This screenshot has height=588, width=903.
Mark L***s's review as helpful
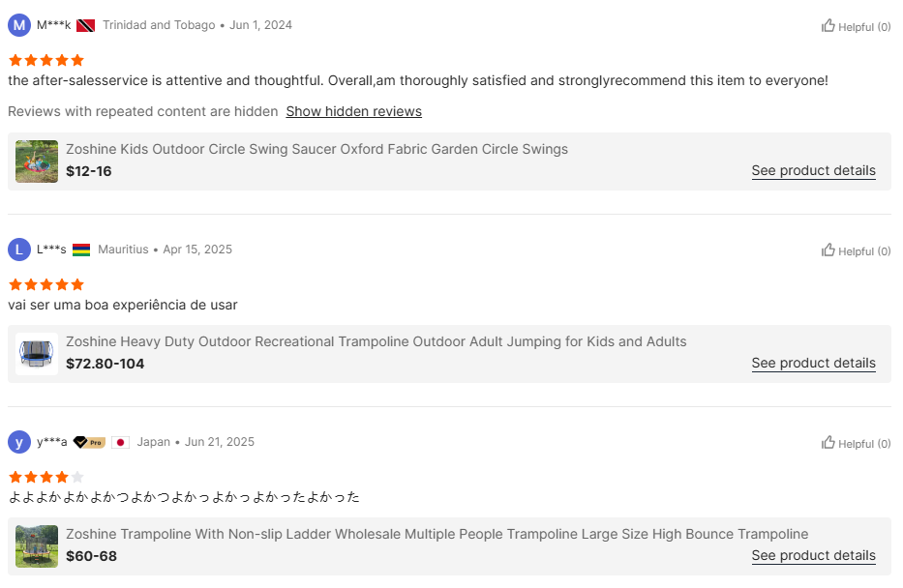(856, 250)
